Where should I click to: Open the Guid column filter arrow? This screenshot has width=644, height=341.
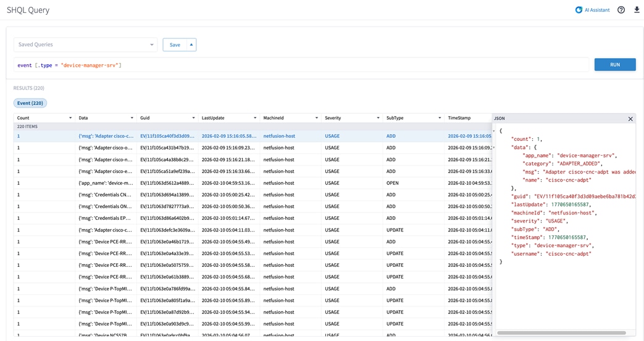pos(193,118)
